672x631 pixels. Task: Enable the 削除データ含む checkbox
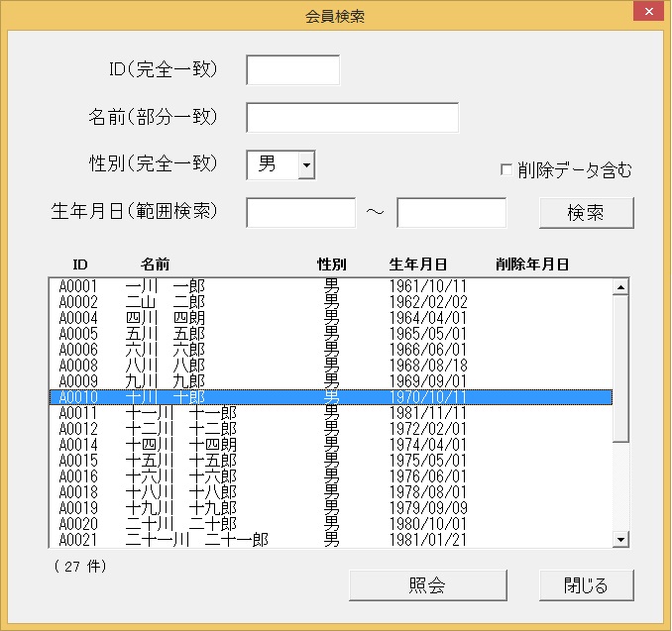click(506, 169)
